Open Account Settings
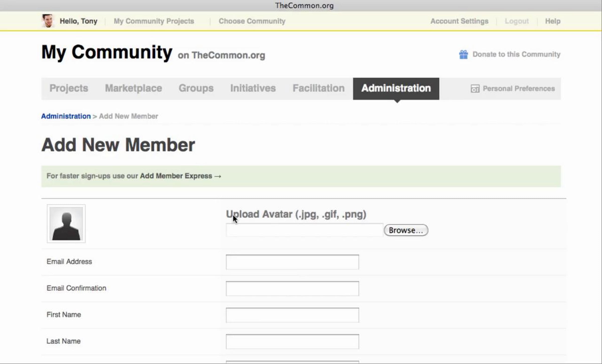 click(459, 21)
